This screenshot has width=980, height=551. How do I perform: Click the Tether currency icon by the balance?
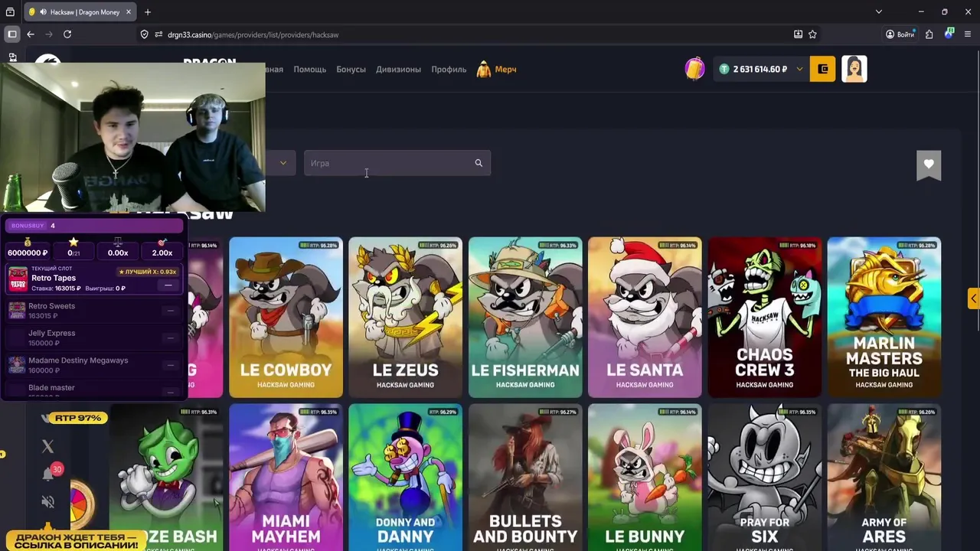pos(724,69)
